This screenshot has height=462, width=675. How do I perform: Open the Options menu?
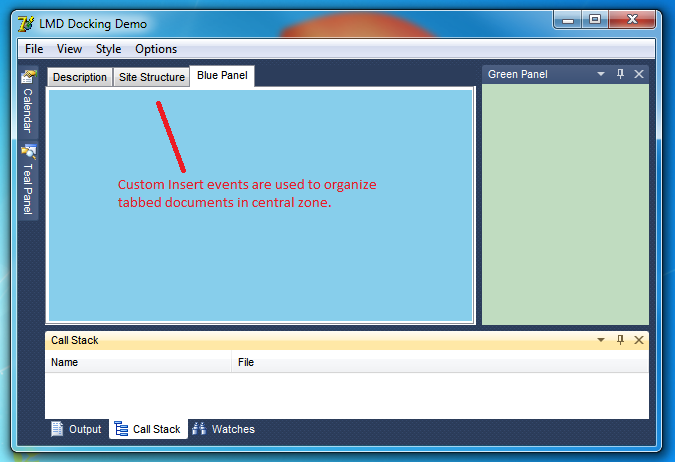tap(156, 49)
